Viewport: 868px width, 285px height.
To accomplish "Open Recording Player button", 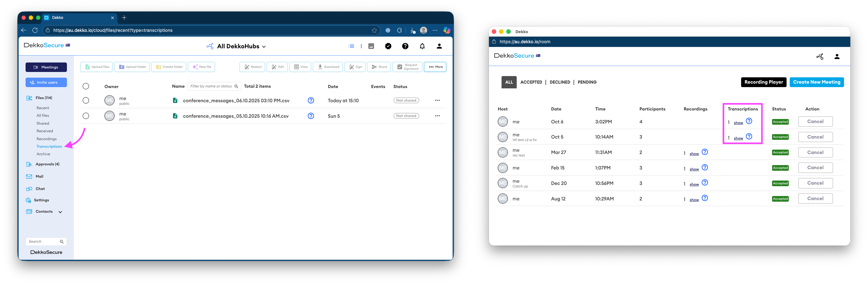I will (x=764, y=82).
